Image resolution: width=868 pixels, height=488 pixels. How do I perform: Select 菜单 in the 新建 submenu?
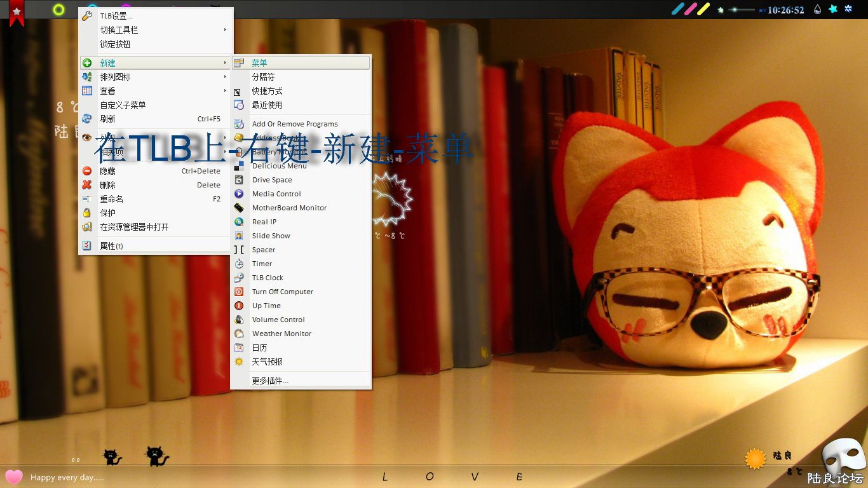coord(259,63)
